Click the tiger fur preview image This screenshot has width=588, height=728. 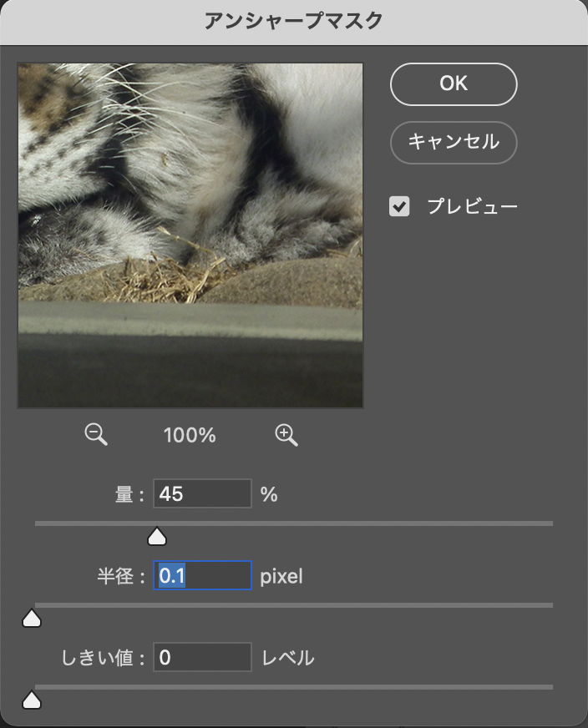pos(190,235)
